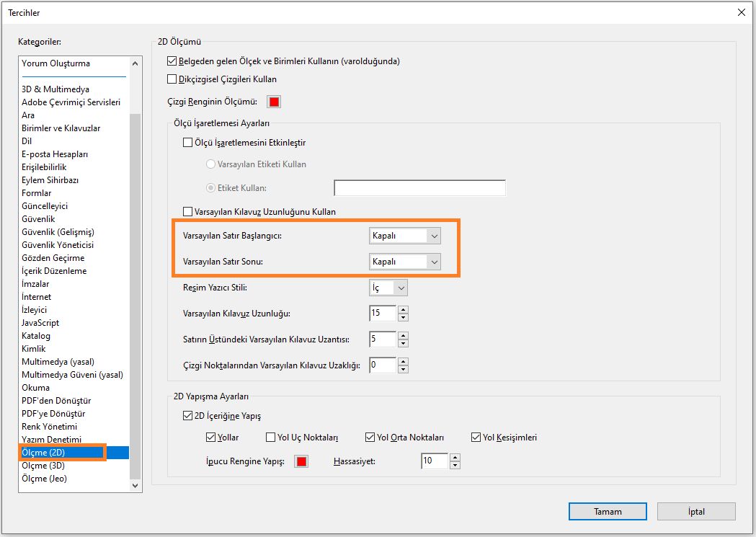This screenshot has width=756, height=537.
Task: Enable Ölçü İşaretlemesini Etkinleştir checkbox
Action: pos(187,143)
